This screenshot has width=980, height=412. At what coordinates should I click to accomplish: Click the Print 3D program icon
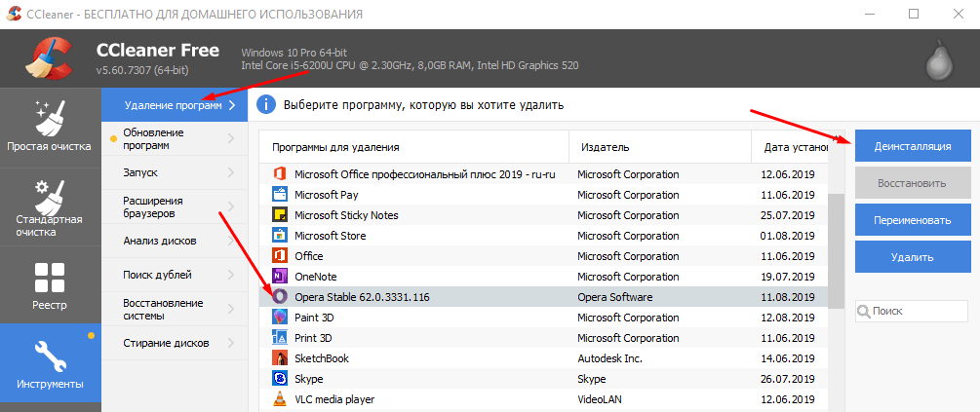[280, 338]
